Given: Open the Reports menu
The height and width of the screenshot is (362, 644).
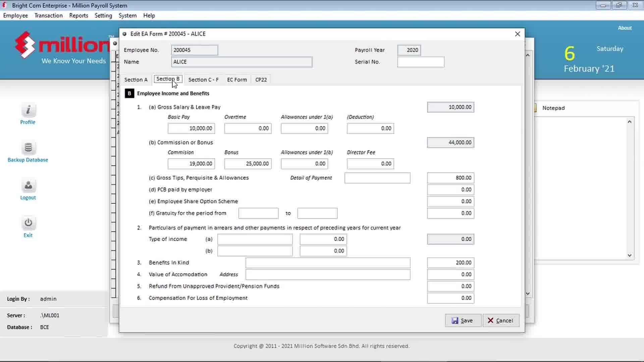Looking at the screenshot, I should 78,15.
